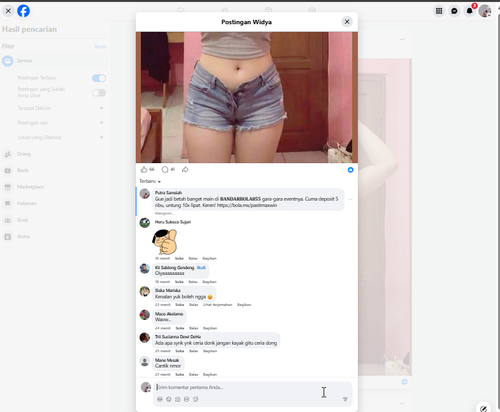Open options menu for Putra Samsiah's comment

pyautogui.click(x=350, y=199)
